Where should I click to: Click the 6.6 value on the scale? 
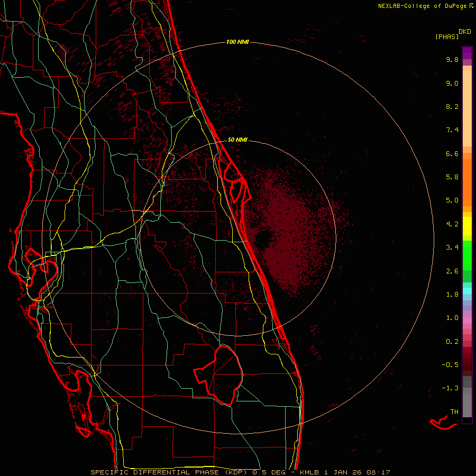pos(452,153)
